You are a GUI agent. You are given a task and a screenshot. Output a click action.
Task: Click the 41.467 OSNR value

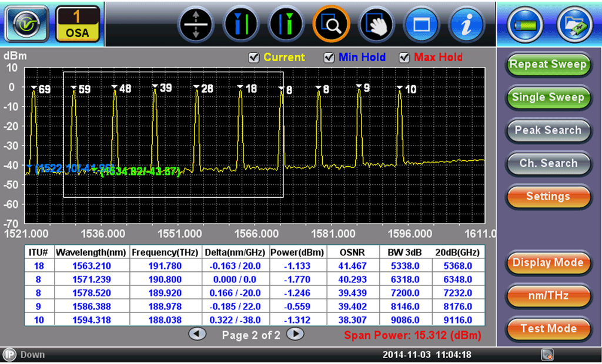(353, 266)
